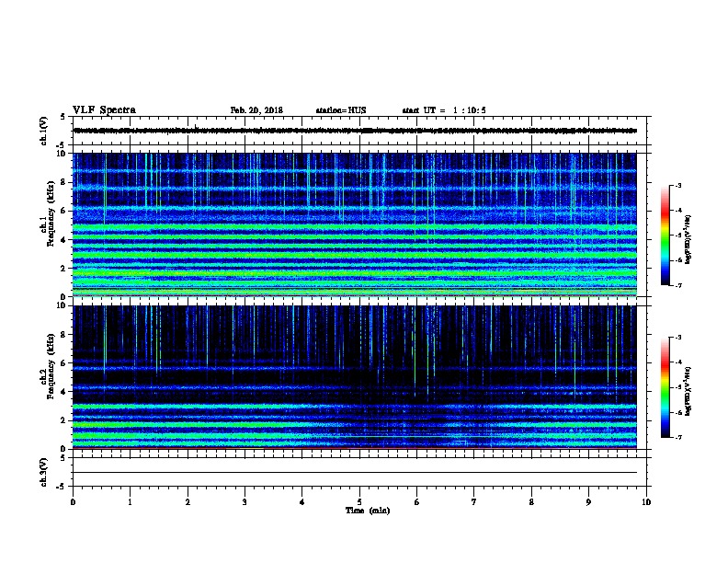Click time axis tick label '2'
The image size is (728, 563).
[188, 502]
